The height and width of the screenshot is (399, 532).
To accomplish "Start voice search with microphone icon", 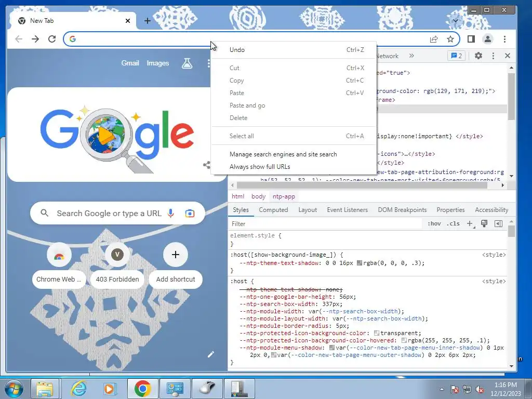I will pos(170,213).
